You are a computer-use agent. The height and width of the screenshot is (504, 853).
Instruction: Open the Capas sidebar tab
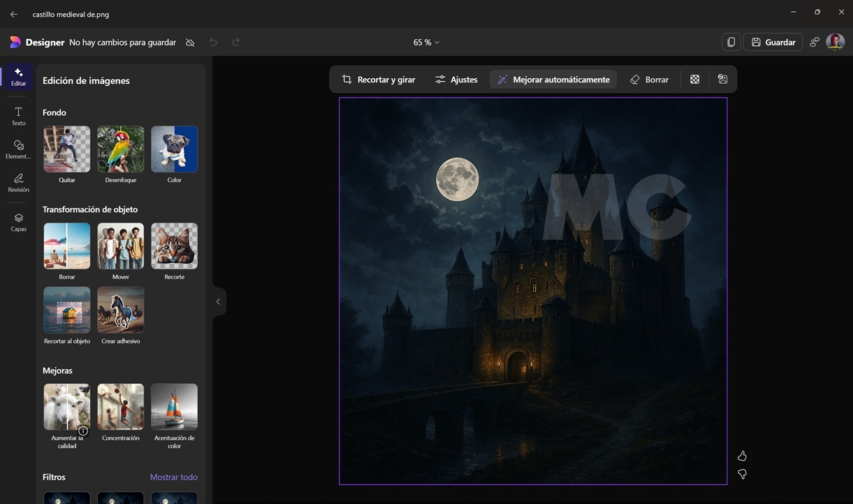[x=18, y=222]
